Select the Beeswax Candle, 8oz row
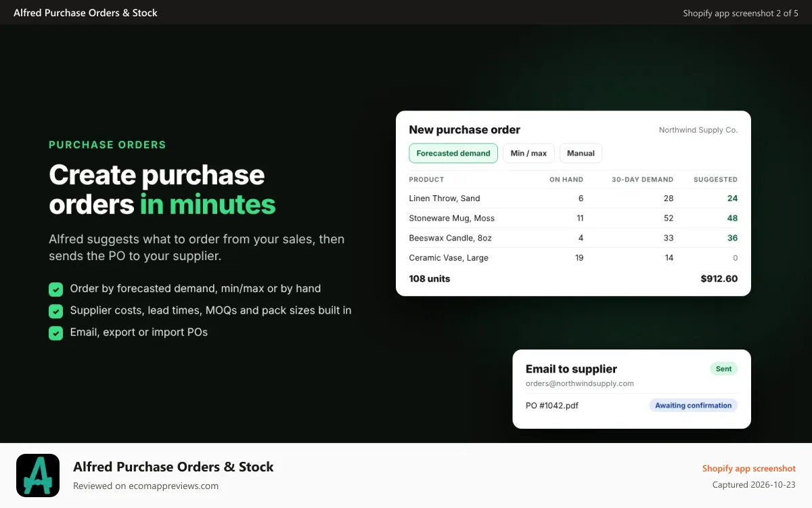 click(x=573, y=238)
